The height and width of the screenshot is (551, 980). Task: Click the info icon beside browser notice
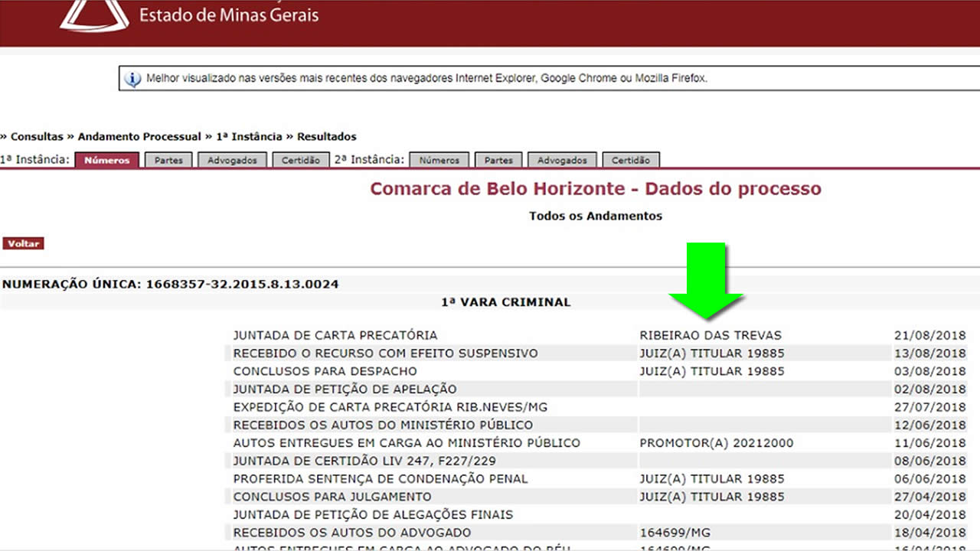point(132,79)
